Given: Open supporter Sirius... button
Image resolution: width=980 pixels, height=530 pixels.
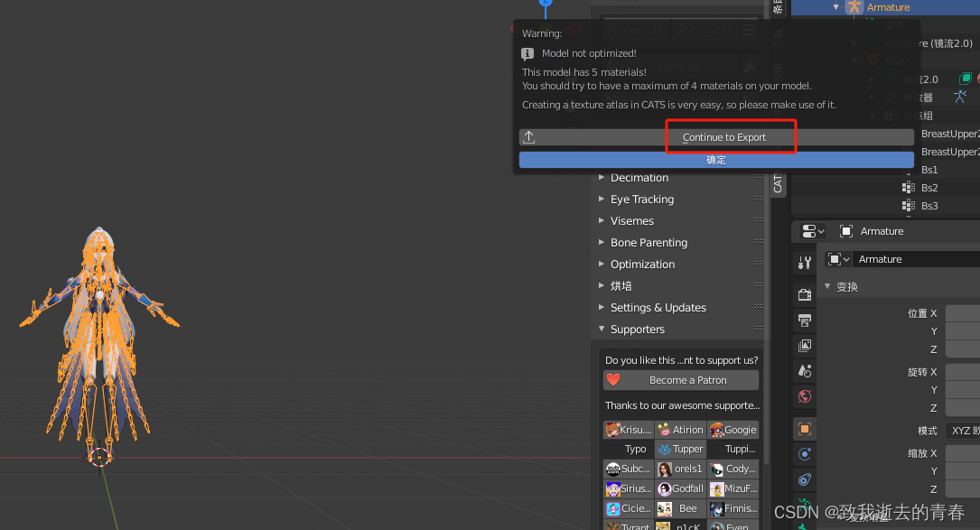Looking at the screenshot, I should 628,488.
